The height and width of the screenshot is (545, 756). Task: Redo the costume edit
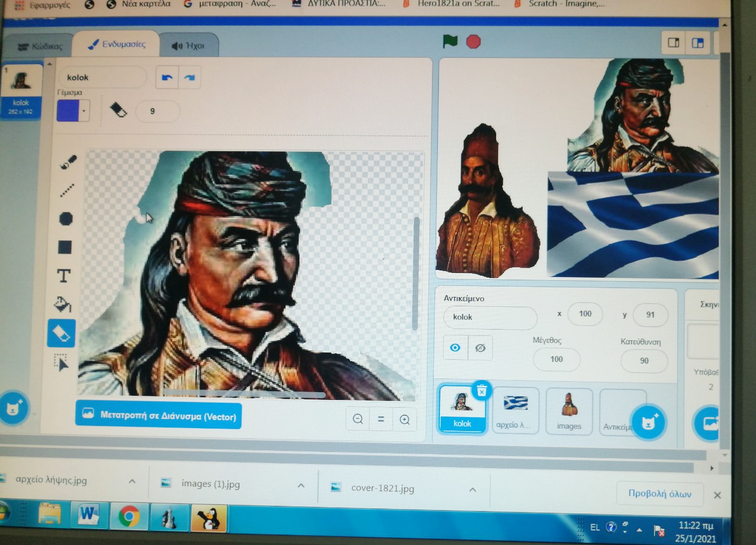(190, 77)
